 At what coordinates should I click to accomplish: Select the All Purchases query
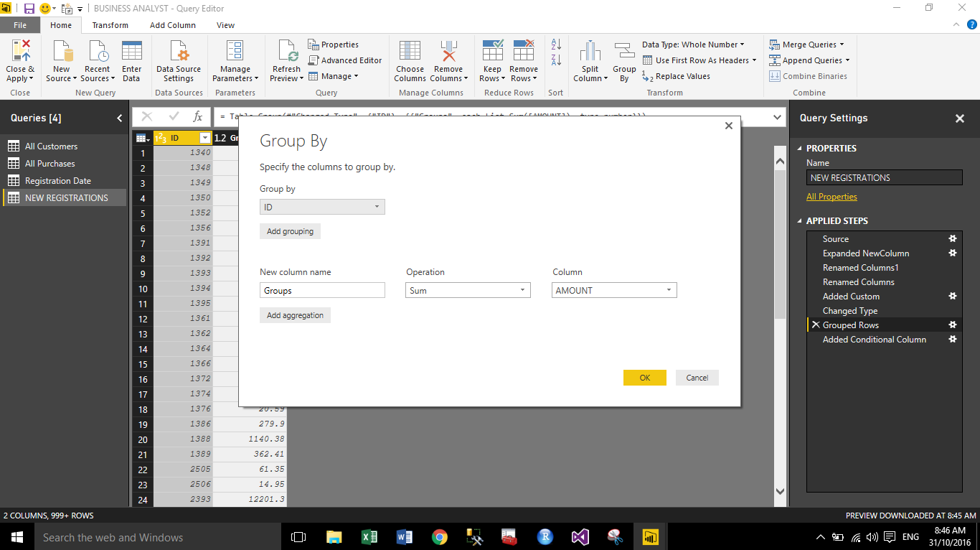65,164
